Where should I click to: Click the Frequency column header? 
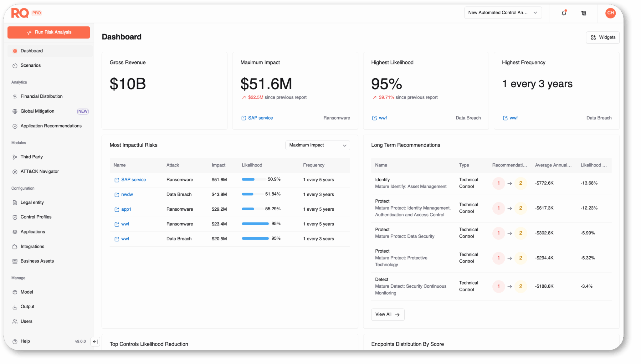[x=314, y=165]
